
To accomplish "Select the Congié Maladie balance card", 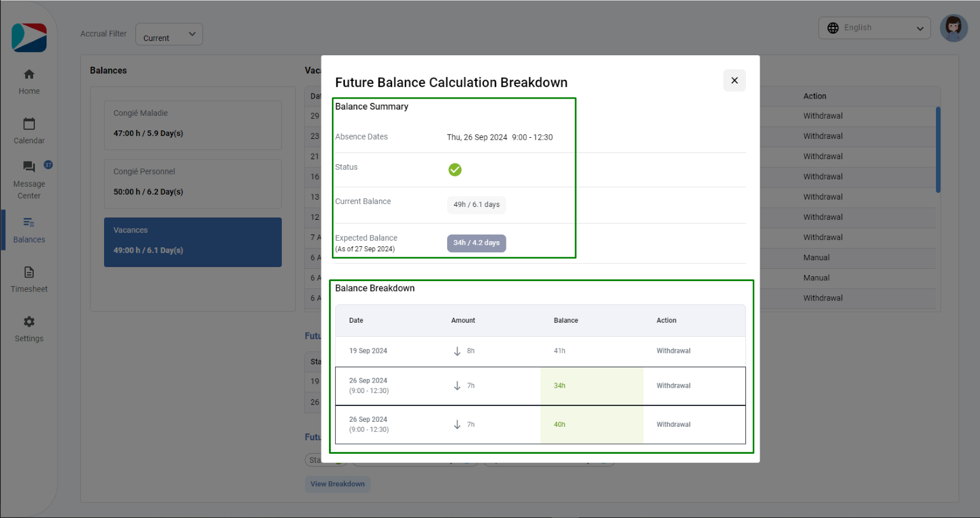I will tap(193, 125).
